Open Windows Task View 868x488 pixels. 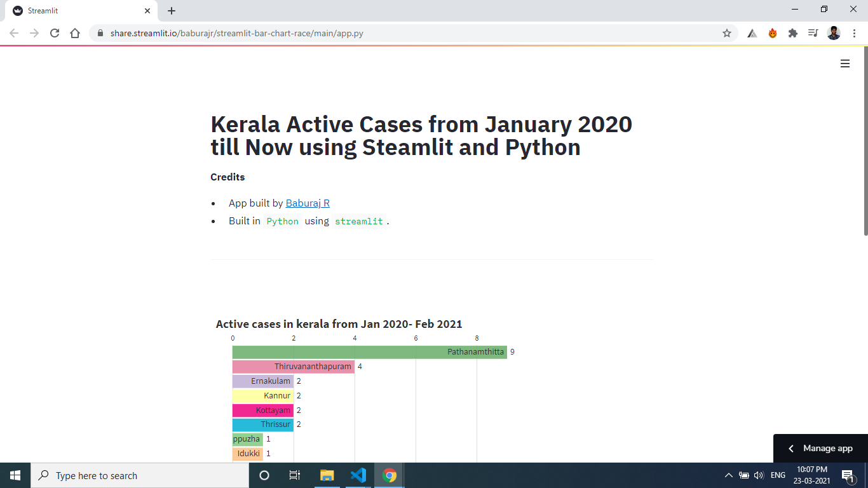(x=295, y=475)
